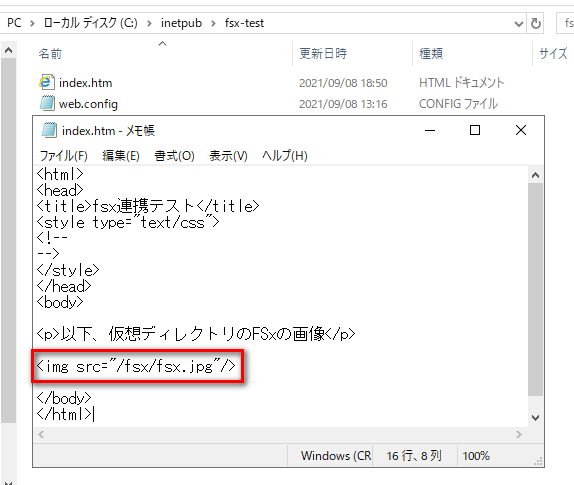
Task: Expand the chevron after inetpub breadcrumb
Action: [213, 24]
